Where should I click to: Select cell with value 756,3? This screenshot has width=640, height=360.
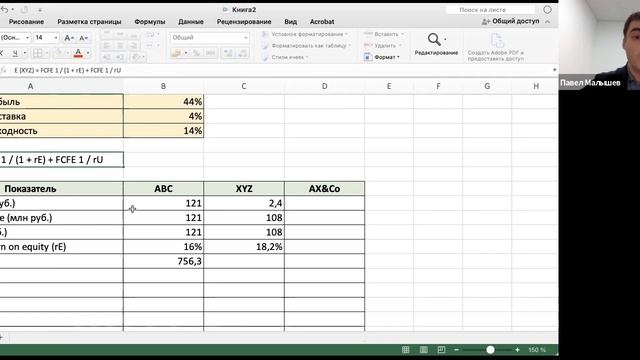(163, 261)
